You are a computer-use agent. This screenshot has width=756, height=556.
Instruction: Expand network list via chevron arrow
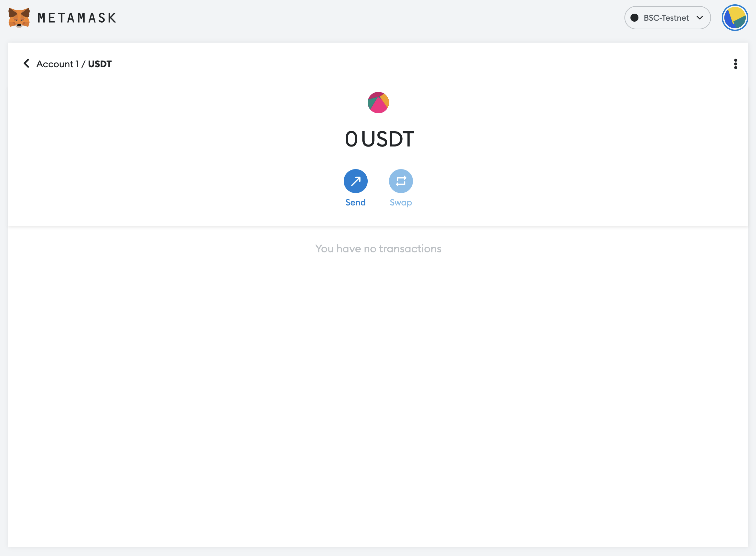700,18
